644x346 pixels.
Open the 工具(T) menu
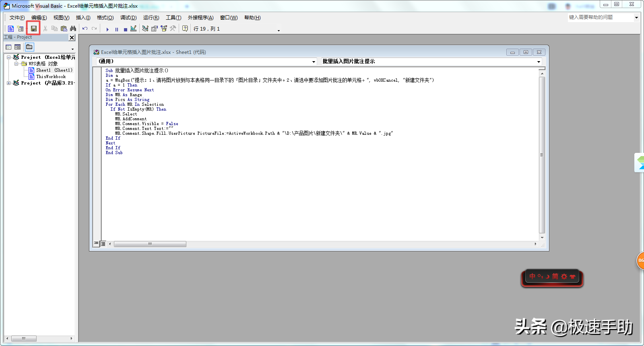pyautogui.click(x=173, y=18)
